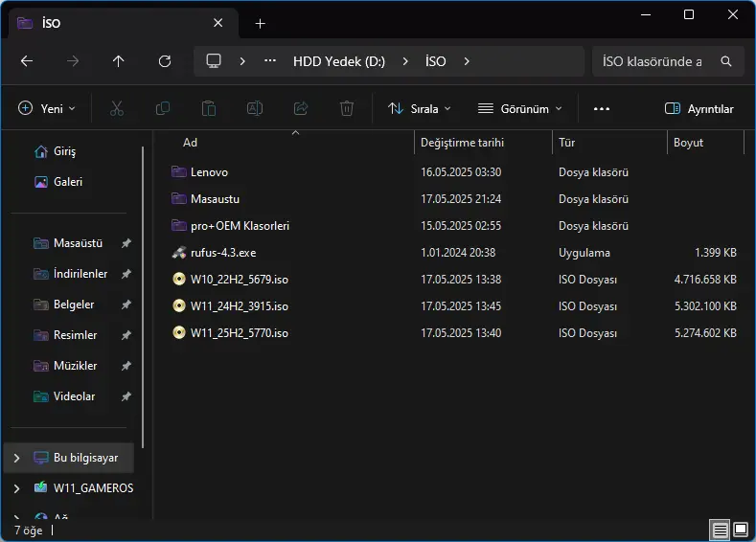Go back with the left arrow button
The height and width of the screenshot is (542, 756).
pos(27,61)
